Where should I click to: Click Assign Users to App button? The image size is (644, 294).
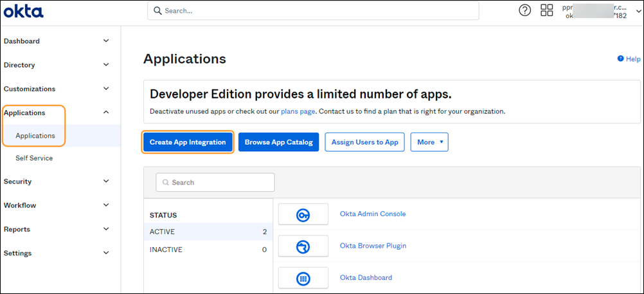[x=364, y=142]
